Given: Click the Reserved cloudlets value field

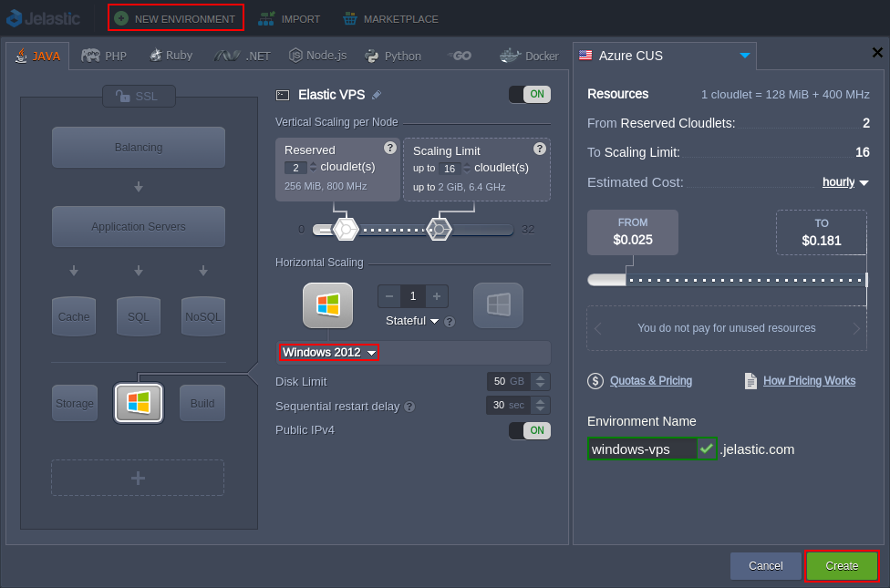Looking at the screenshot, I should 295,168.
